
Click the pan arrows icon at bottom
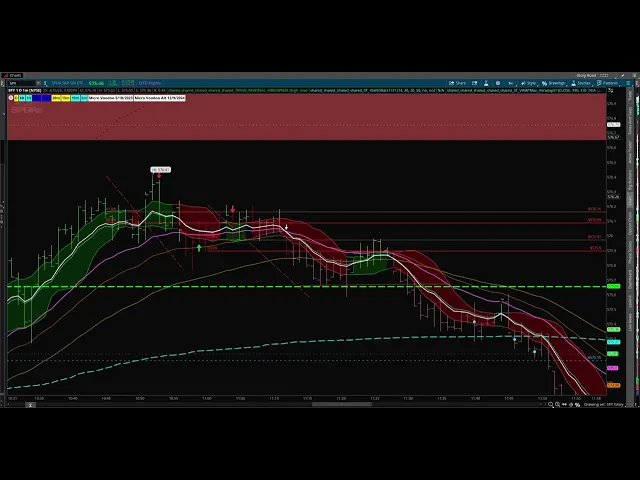[564, 404]
